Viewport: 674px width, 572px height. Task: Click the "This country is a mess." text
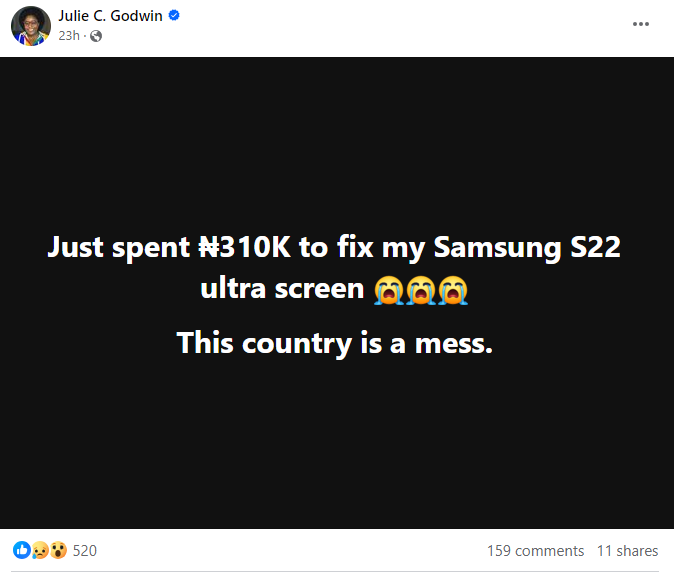click(334, 343)
